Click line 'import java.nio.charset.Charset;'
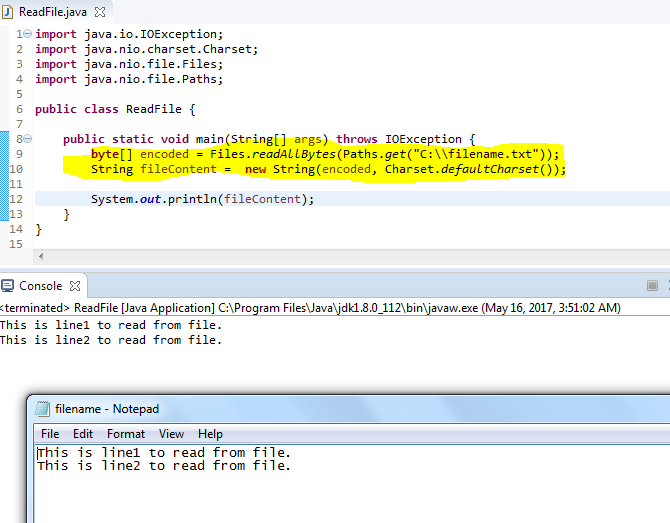The image size is (670, 523). pos(147,49)
